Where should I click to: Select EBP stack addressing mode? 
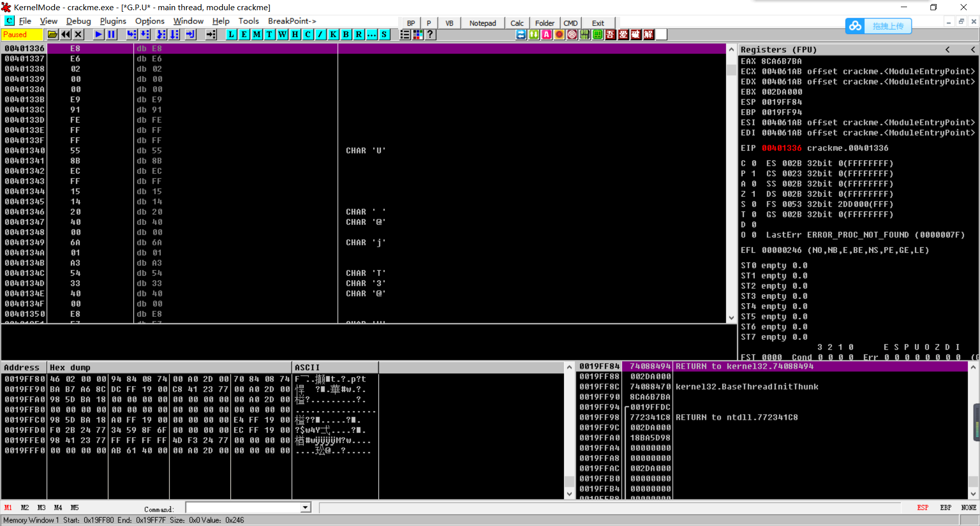(945, 508)
